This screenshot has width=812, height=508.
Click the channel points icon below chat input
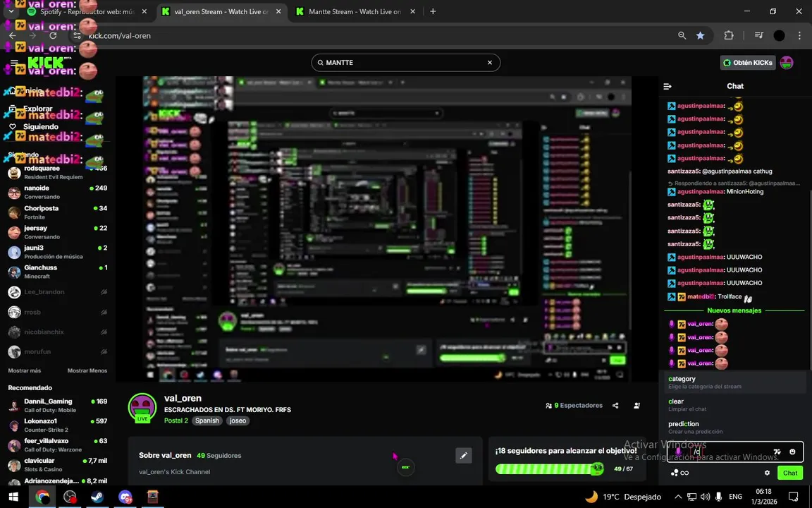(675, 473)
